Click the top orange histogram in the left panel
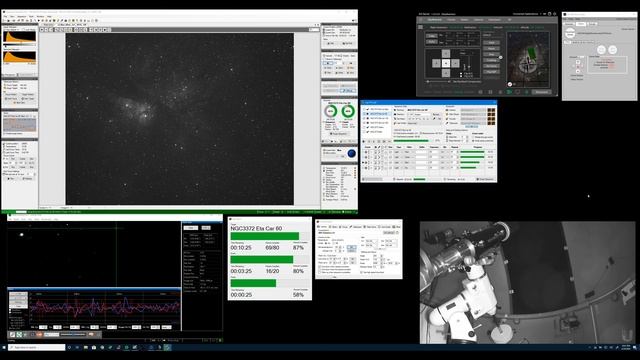Viewport: 640px width, 360px height. [20, 37]
